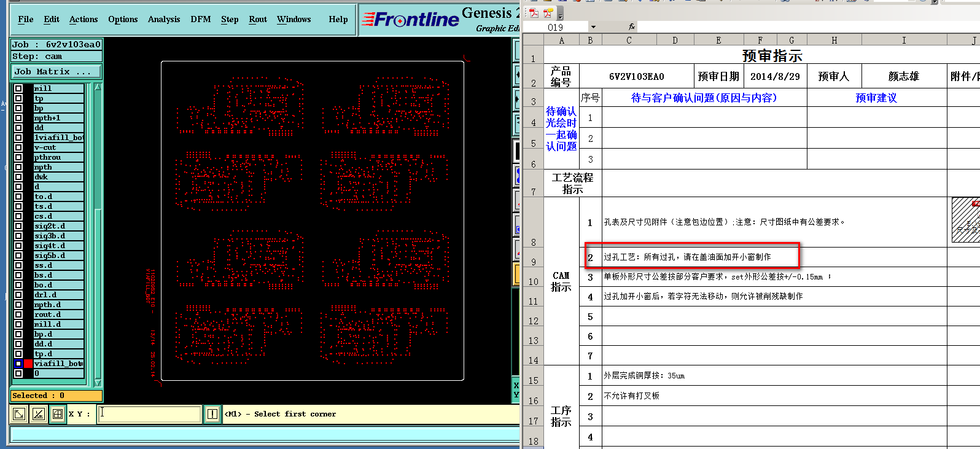
Task: Toggle the grid snap icon near X Y
Action: tap(58, 414)
